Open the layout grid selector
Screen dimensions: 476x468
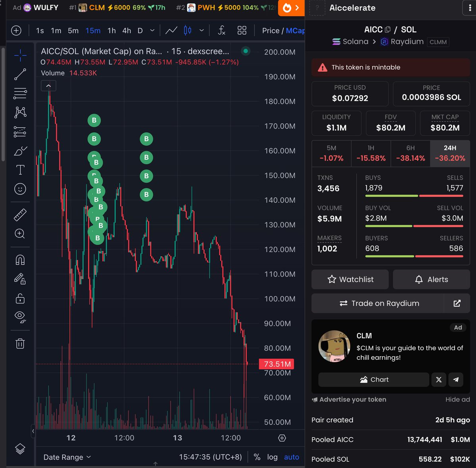[x=242, y=31]
